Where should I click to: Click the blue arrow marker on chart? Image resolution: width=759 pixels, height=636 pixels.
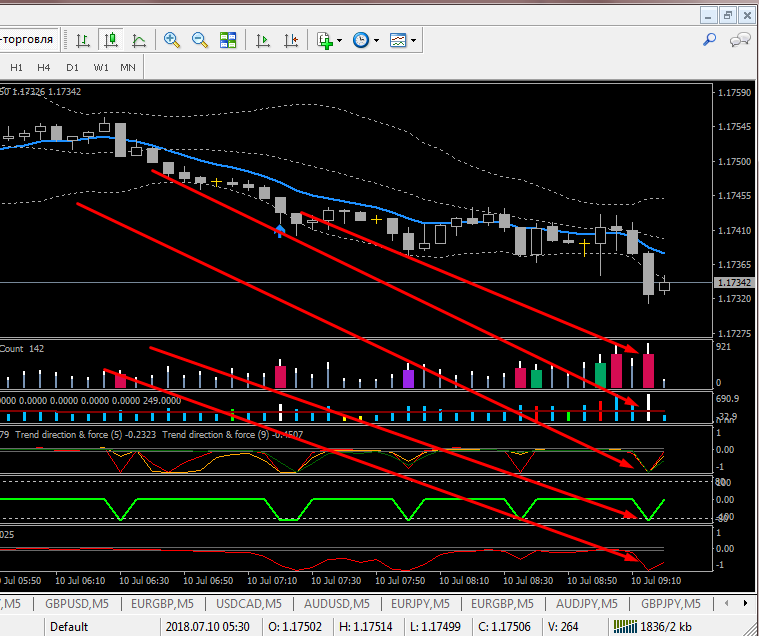(x=280, y=231)
